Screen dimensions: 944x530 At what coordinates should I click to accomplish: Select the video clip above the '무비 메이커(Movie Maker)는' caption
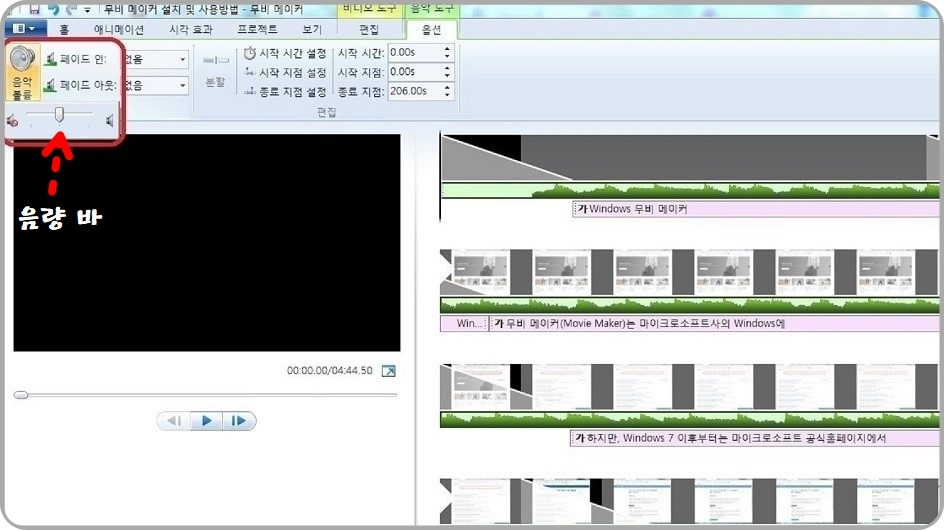tap(690, 272)
